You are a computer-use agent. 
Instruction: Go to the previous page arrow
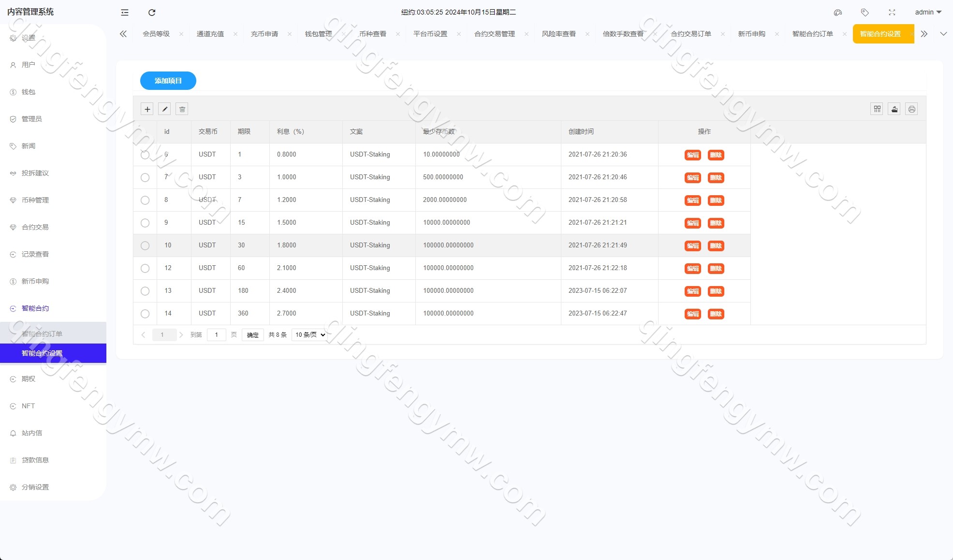coord(143,335)
